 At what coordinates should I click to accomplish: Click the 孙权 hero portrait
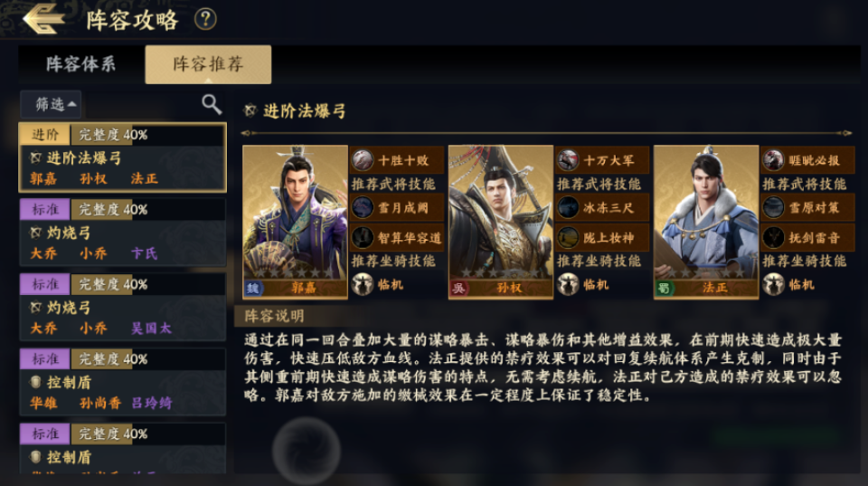click(x=500, y=221)
